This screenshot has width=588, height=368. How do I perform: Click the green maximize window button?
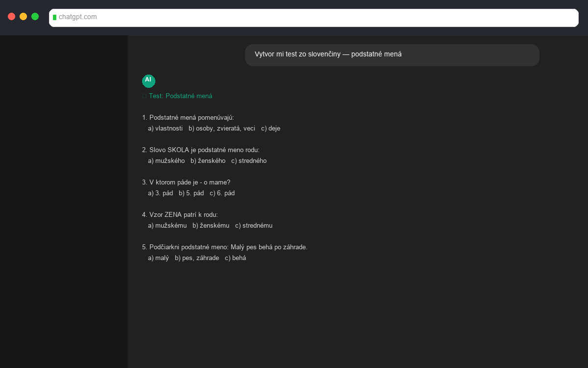(35, 17)
